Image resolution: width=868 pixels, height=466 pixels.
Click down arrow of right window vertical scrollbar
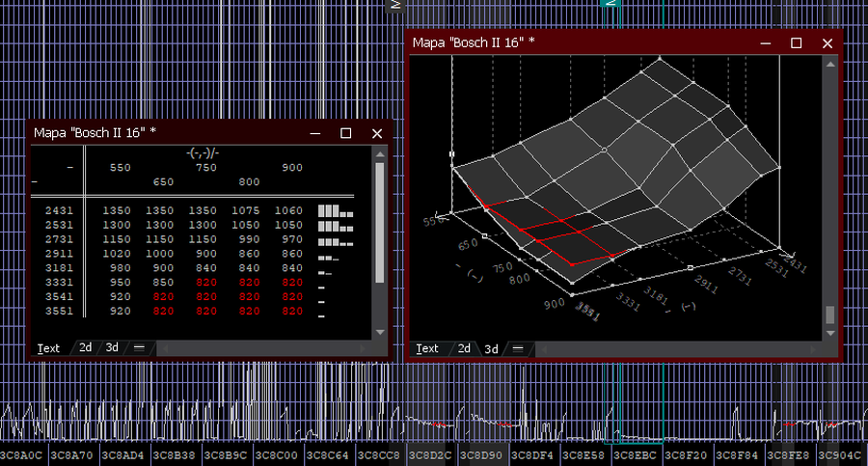click(830, 334)
